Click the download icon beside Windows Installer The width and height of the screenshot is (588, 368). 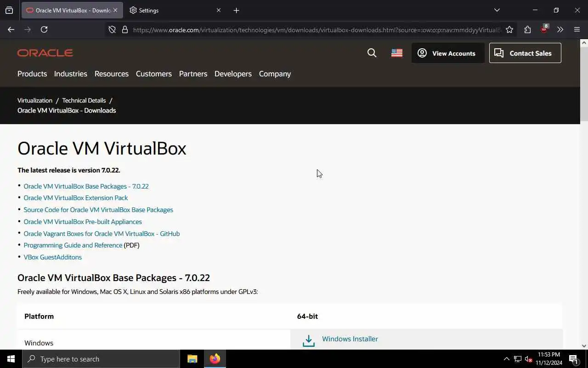[309, 340]
